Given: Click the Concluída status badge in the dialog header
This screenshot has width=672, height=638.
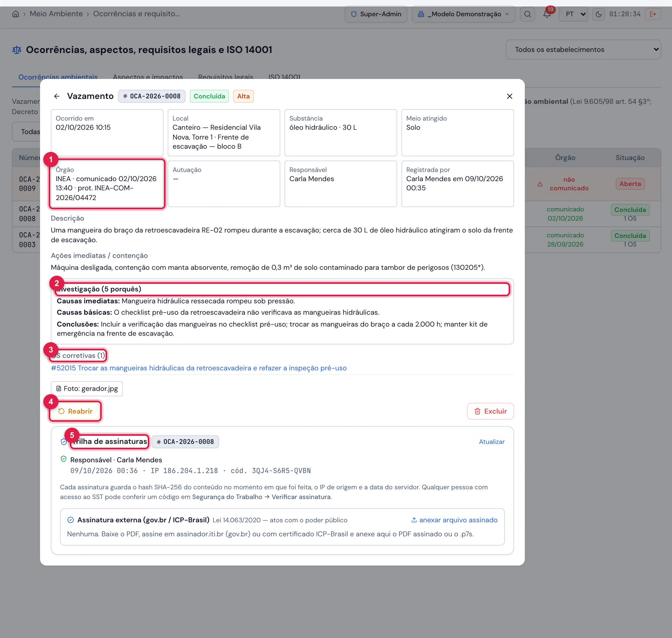Looking at the screenshot, I should click(x=209, y=96).
